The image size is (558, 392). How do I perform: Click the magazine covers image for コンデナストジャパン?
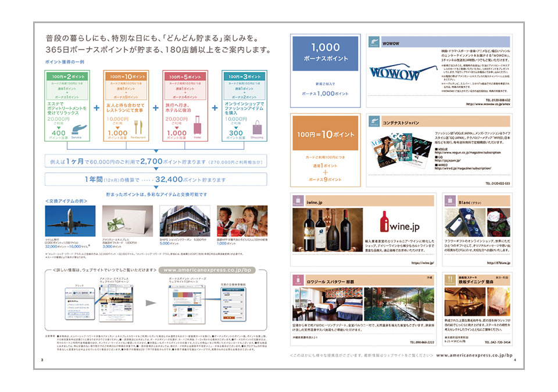tap(401, 151)
